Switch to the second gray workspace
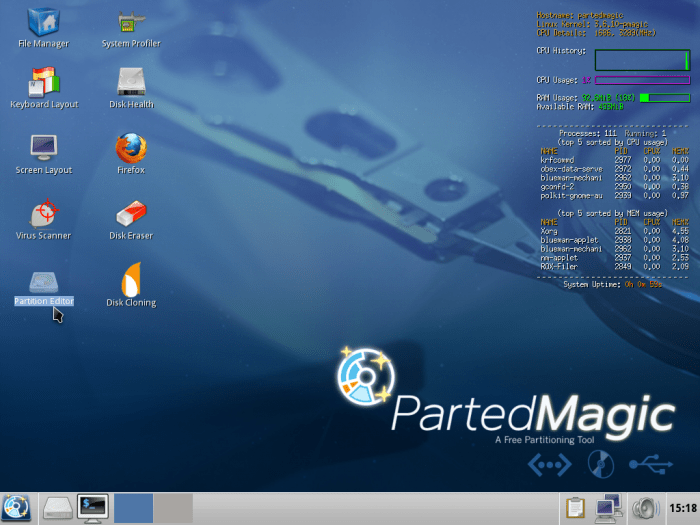700x525 pixels. click(173, 508)
